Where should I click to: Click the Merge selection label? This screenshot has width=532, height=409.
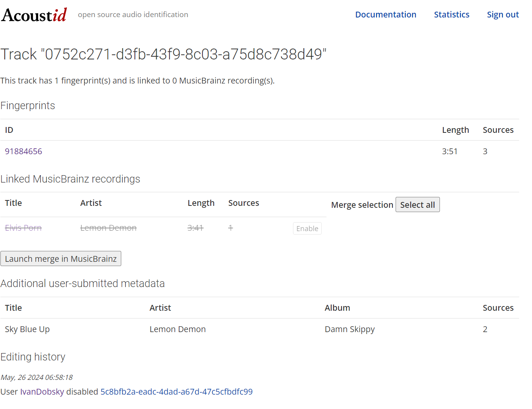click(361, 205)
